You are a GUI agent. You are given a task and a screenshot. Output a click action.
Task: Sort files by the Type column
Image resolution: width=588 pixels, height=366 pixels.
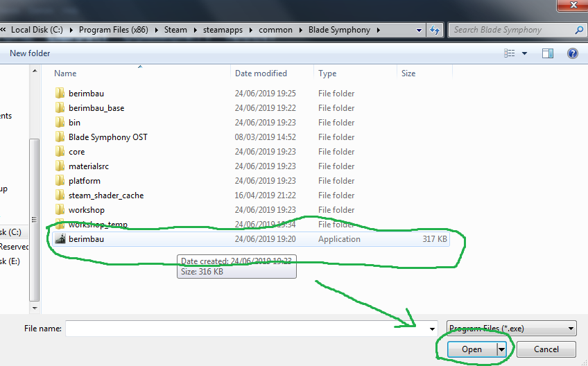[x=327, y=73]
